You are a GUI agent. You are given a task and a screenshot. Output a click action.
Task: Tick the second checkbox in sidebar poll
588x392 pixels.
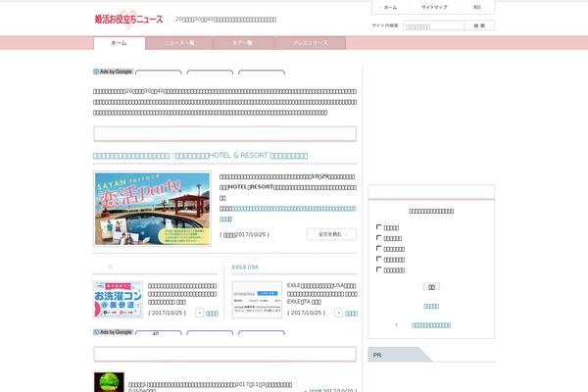(378, 237)
